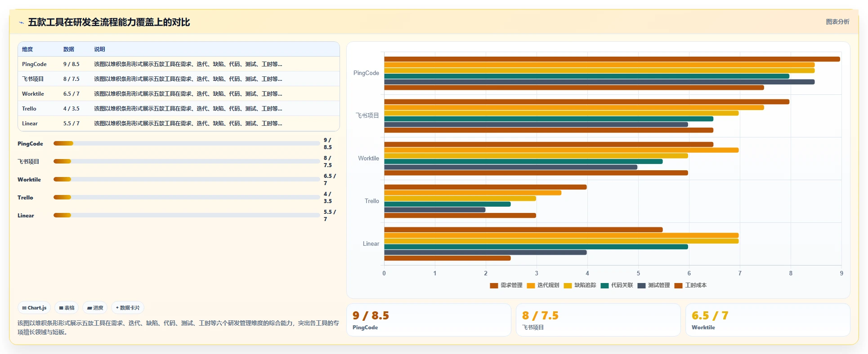Click the 表格 tag
Image resolution: width=868 pixels, height=354 pixels.
click(67, 308)
